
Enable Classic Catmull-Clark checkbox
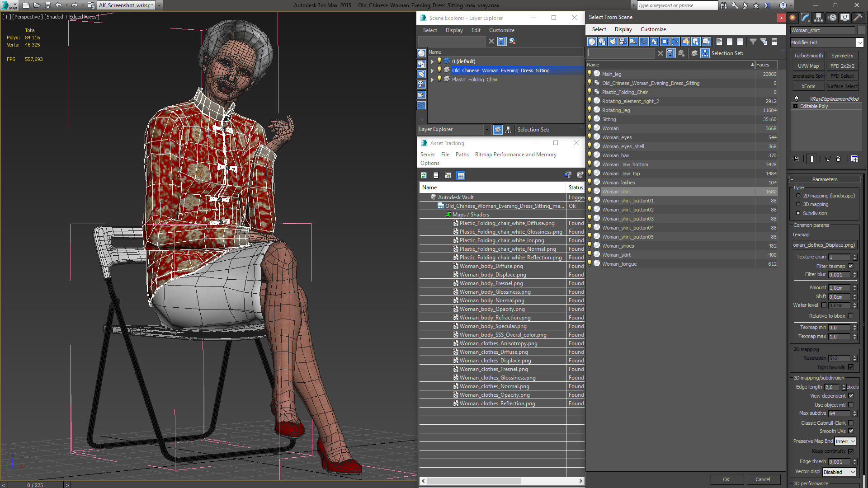coord(851,423)
